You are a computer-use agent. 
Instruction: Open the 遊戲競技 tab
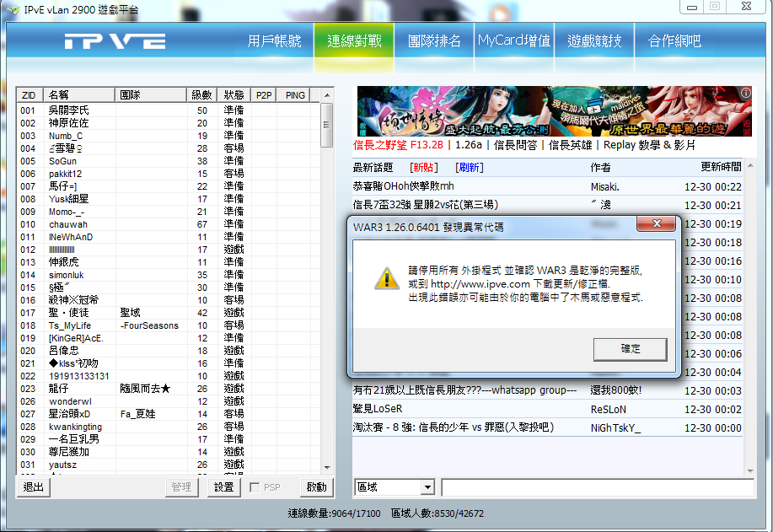pos(594,41)
